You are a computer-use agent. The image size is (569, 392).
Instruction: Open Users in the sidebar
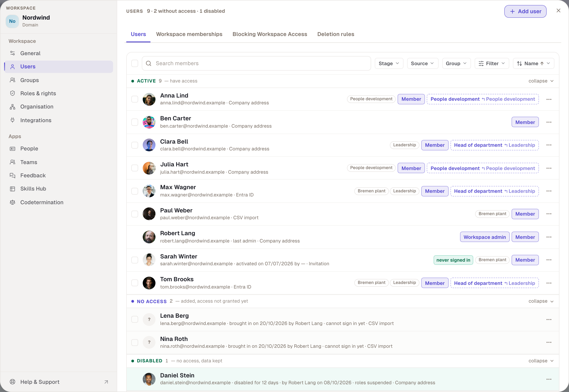pyautogui.click(x=59, y=67)
